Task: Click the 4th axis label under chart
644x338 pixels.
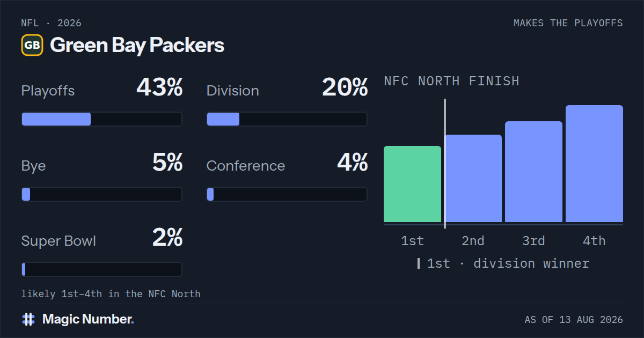Action: [594, 241]
